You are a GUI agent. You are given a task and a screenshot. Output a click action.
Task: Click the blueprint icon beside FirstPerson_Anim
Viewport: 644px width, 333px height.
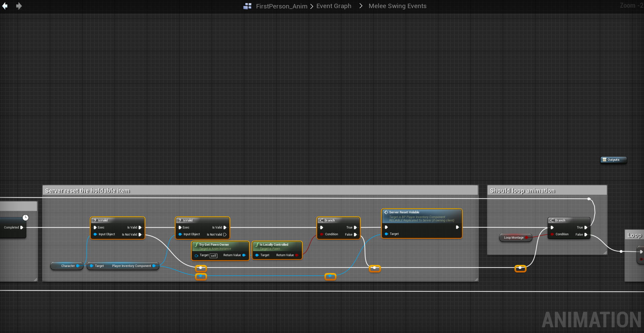pos(247,6)
